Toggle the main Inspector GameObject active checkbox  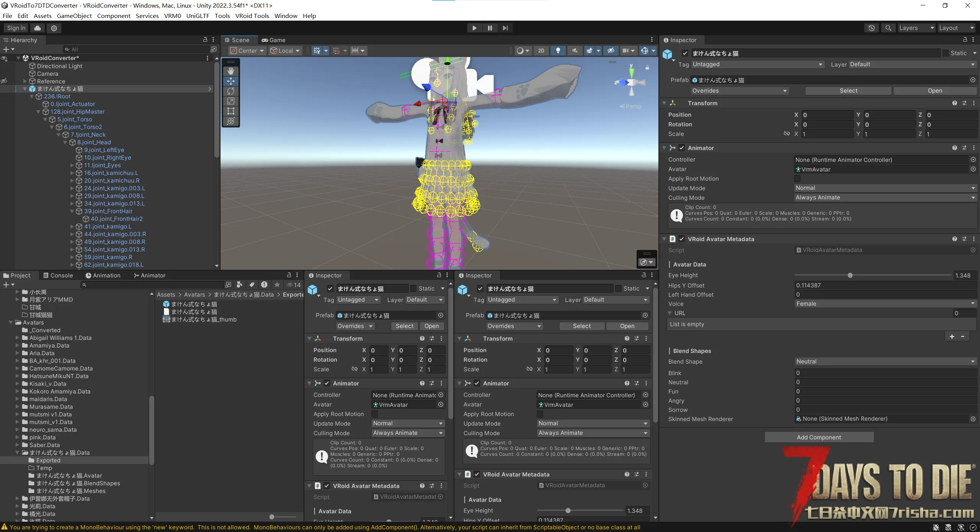[685, 53]
